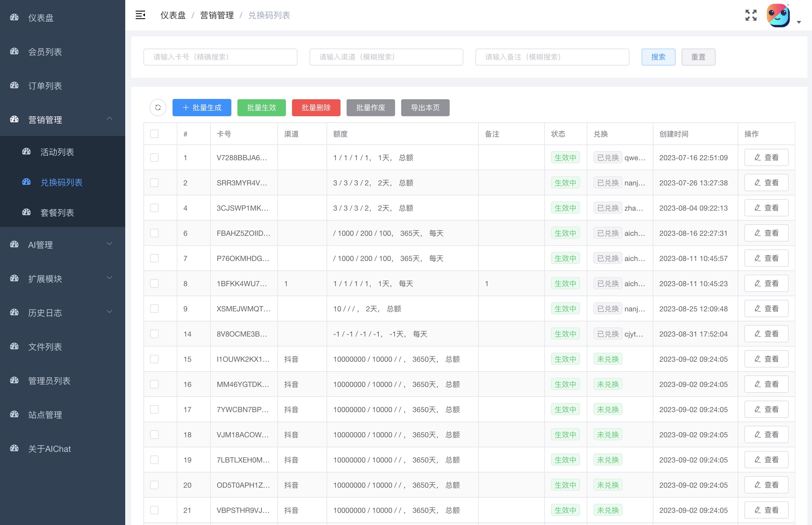Click the 会员列表 sidebar icon
Screen dimensions: 812x525
[x=14, y=52]
